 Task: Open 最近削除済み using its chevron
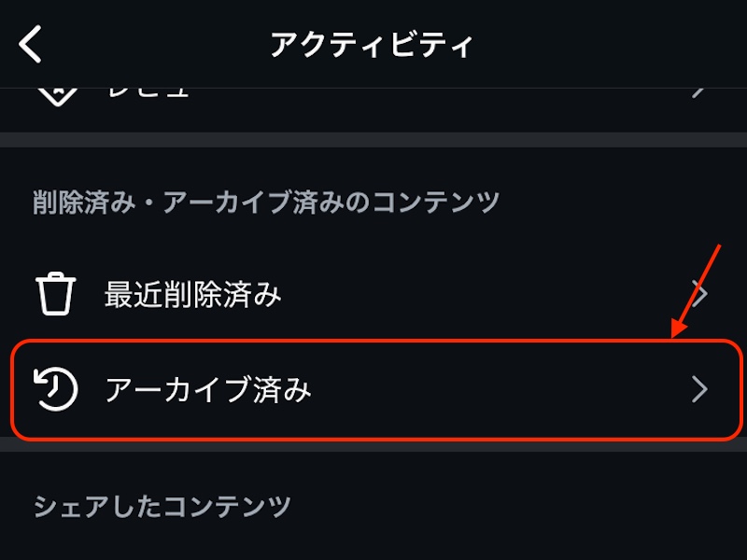coord(699,295)
